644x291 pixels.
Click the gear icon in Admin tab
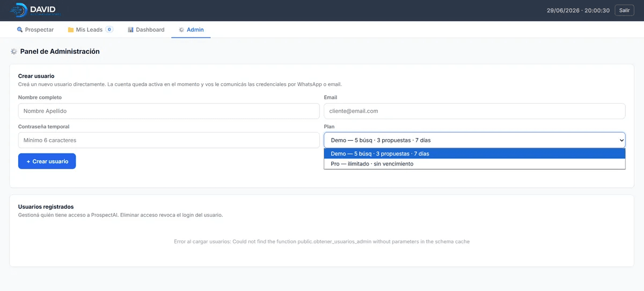(x=181, y=30)
